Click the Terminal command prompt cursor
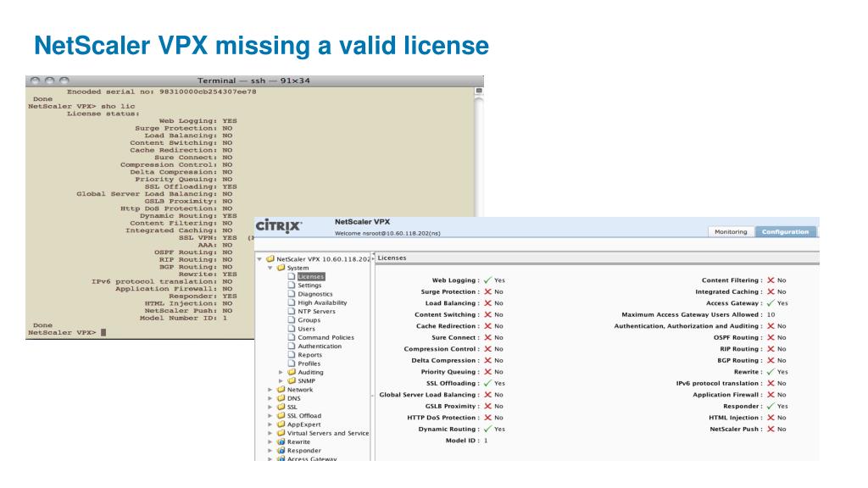868x488 pixels. (x=103, y=332)
